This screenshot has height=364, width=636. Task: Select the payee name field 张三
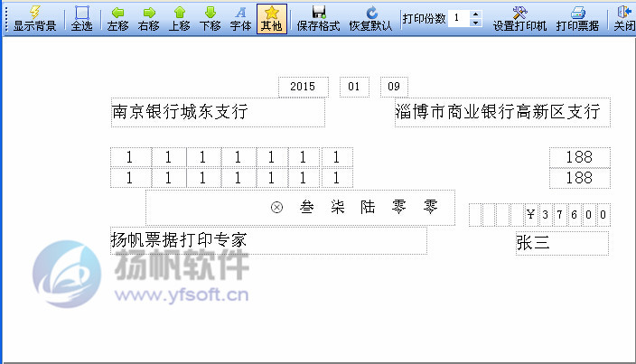point(562,243)
